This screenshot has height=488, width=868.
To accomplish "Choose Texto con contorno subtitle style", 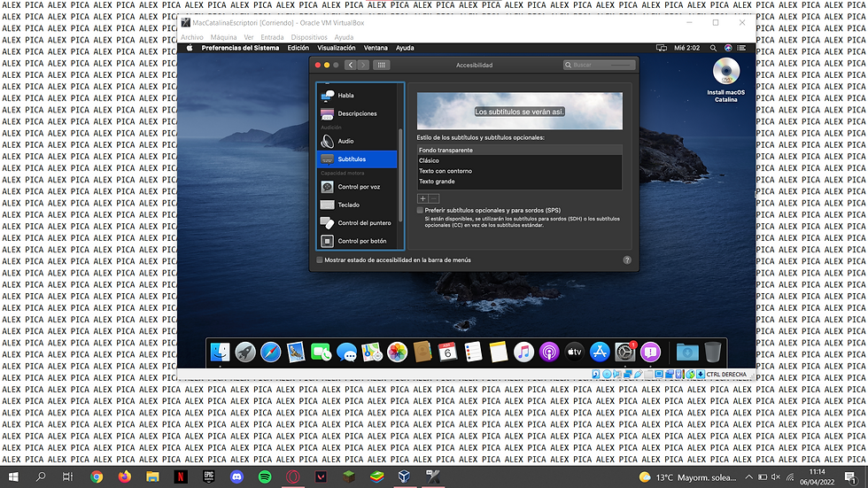I will coord(519,171).
